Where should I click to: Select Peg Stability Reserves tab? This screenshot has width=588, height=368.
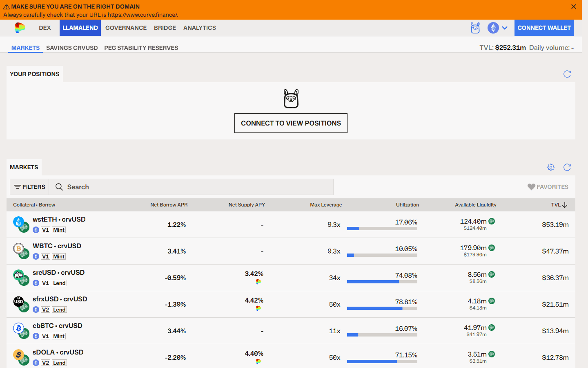[141, 48]
